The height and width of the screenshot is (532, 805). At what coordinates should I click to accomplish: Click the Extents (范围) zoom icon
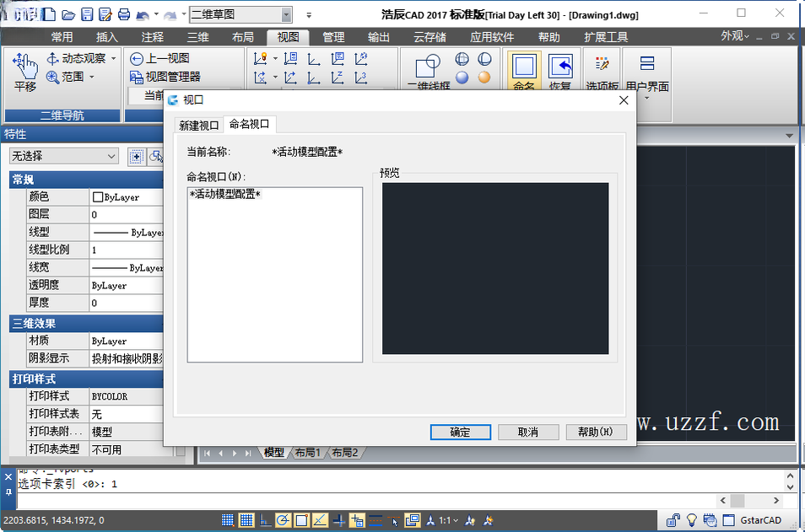point(52,77)
